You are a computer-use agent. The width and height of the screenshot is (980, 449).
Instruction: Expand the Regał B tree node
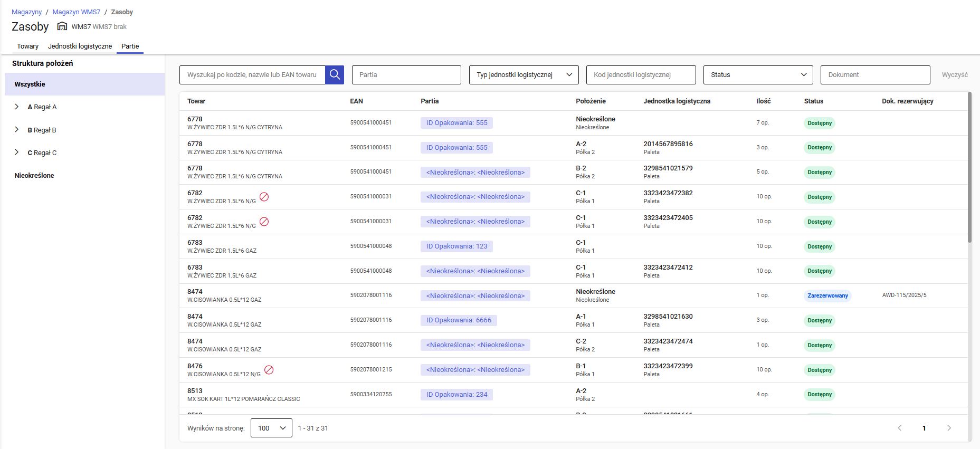point(17,130)
